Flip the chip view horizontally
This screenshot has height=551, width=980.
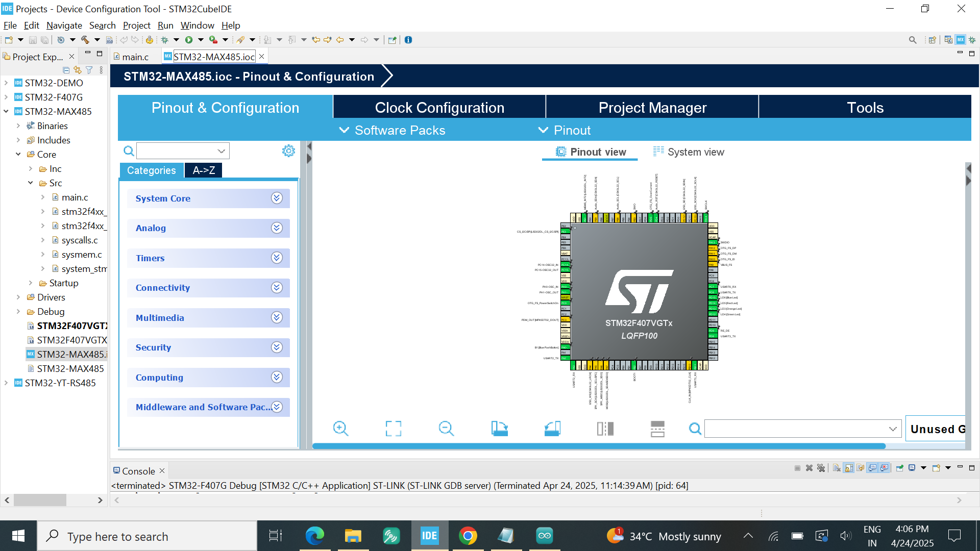[x=605, y=429]
